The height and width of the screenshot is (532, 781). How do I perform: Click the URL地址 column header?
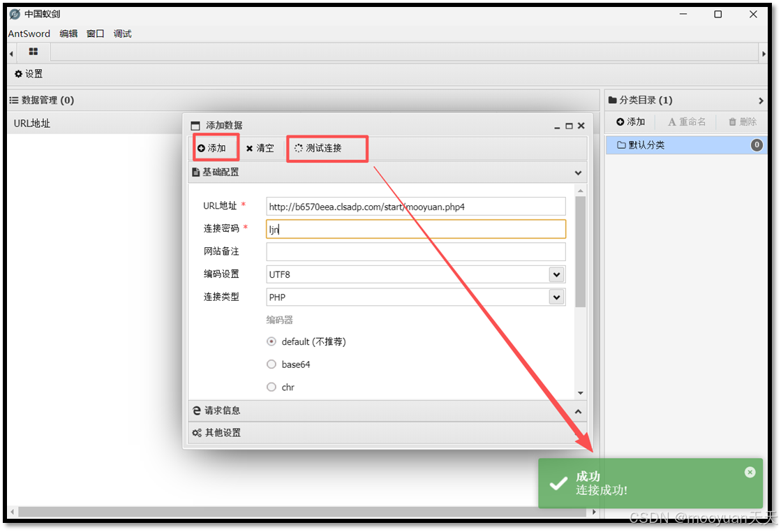[x=32, y=123]
